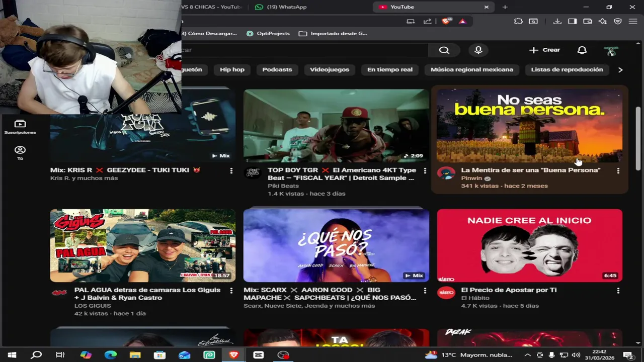Open ¿Qué nos pasó? mix thumbnail

point(336,245)
